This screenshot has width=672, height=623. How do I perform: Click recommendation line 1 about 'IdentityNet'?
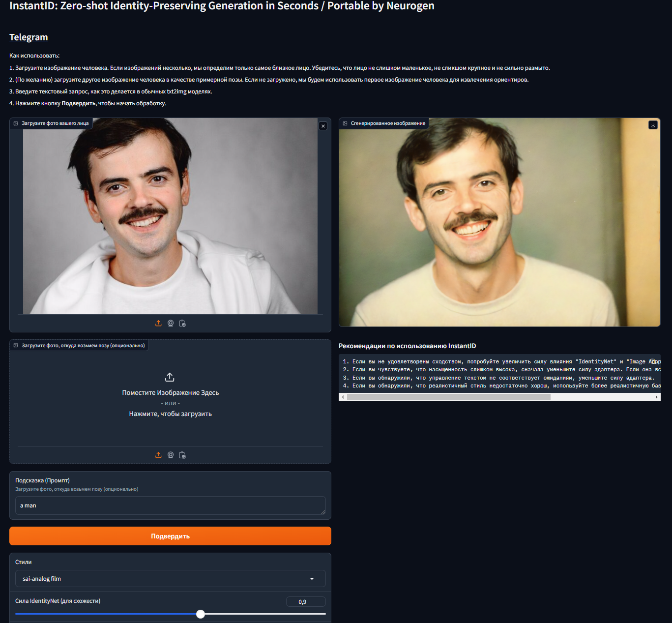point(501,362)
